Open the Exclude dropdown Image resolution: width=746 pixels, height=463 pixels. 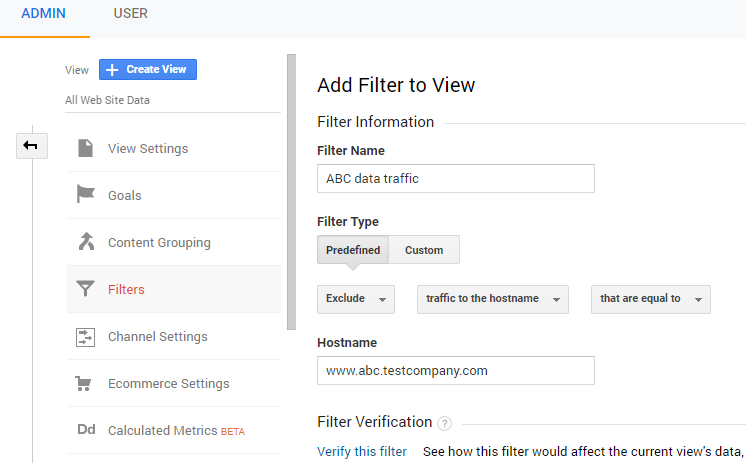356,299
